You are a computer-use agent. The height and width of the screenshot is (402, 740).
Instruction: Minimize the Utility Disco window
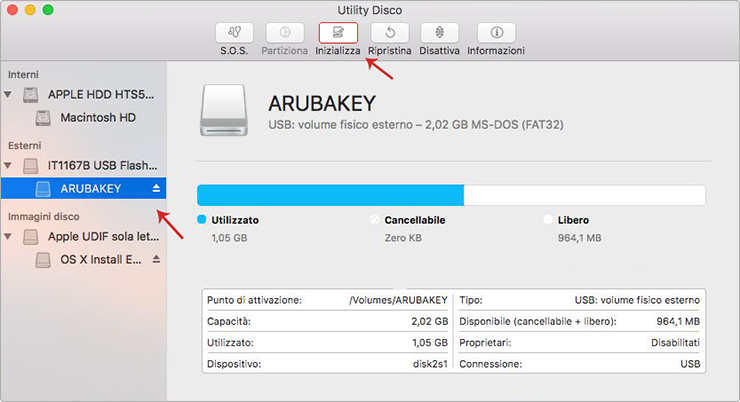click(30, 10)
